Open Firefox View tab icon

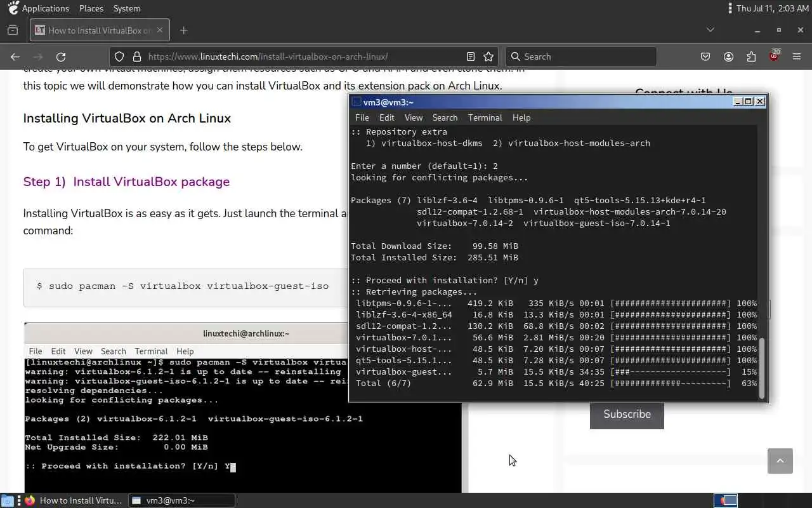click(x=13, y=30)
